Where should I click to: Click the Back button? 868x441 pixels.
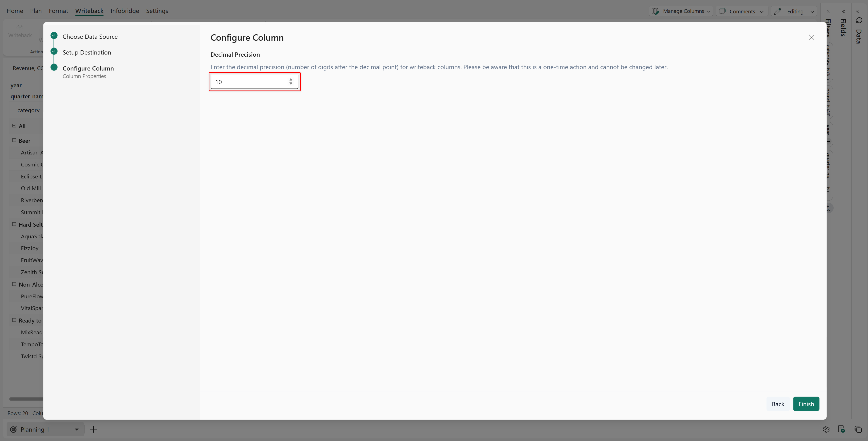[x=778, y=404]
